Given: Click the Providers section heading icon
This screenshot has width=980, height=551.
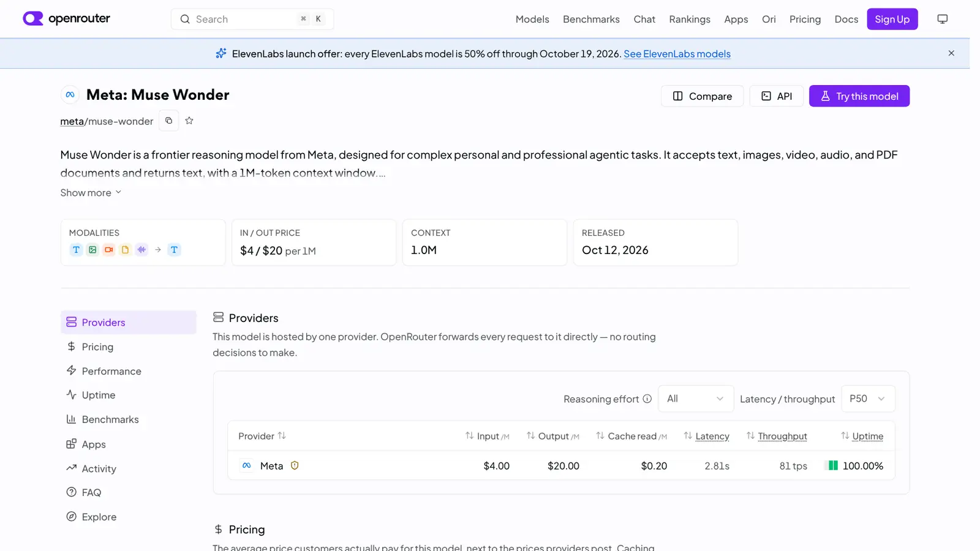Looking at the screenshot, I should [218, 317].
